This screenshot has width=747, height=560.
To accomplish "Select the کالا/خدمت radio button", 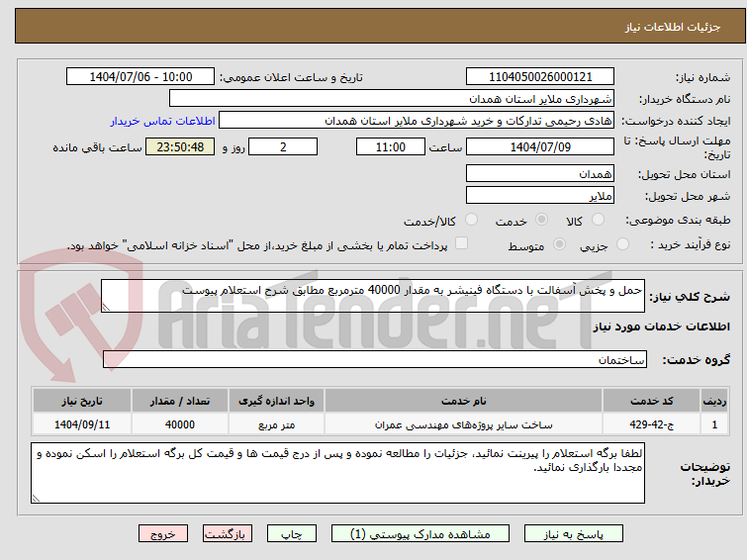I will [x=471, y=220].
